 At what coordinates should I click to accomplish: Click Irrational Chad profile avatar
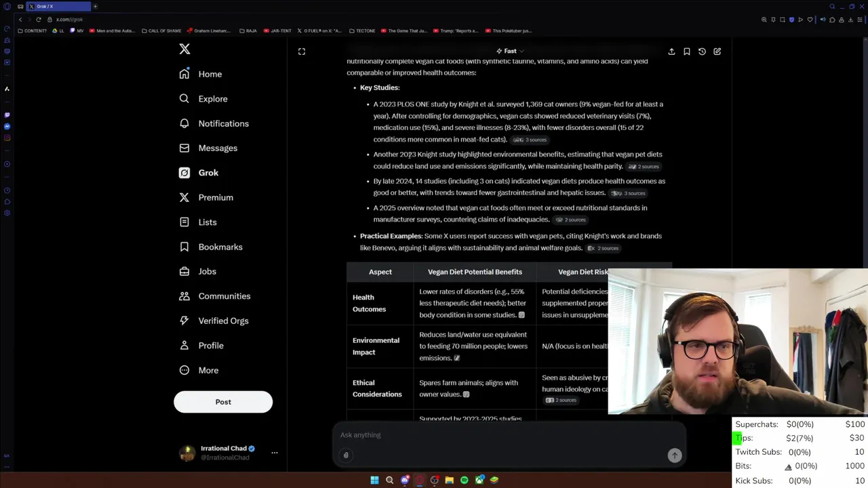coord(187,453)
